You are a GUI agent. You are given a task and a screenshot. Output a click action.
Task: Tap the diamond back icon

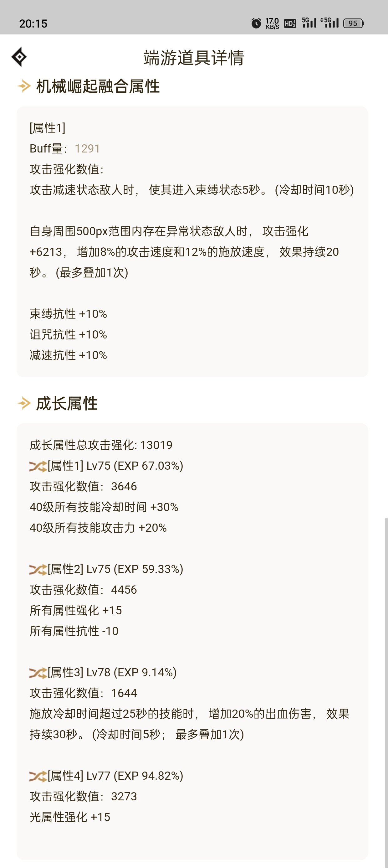[19, 57]
